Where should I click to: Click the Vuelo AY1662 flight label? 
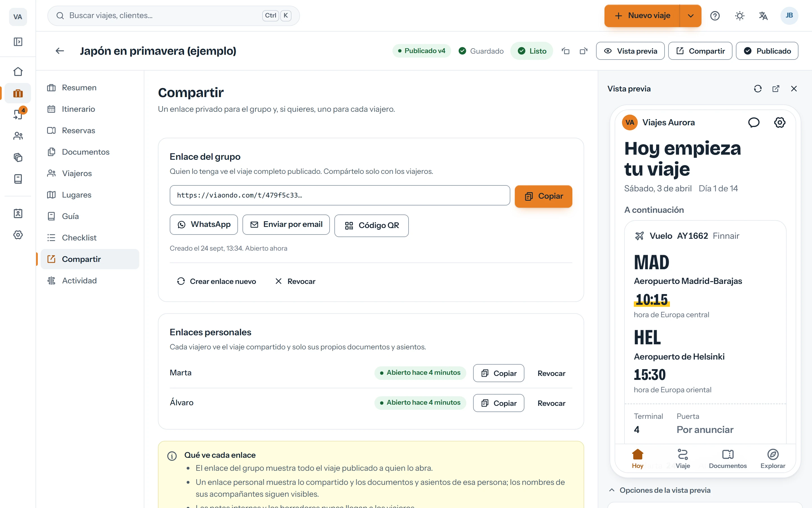pyautogui.click(x=678, y=236)
